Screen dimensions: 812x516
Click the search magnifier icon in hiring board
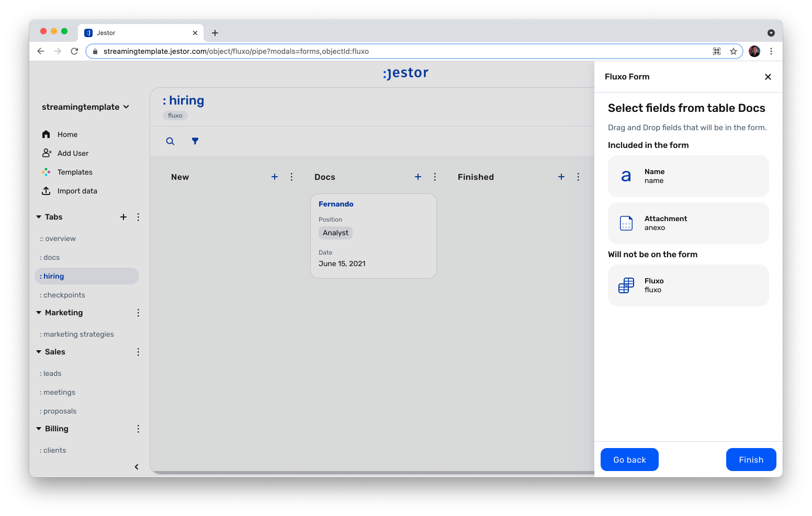click(x=170, y=141)
